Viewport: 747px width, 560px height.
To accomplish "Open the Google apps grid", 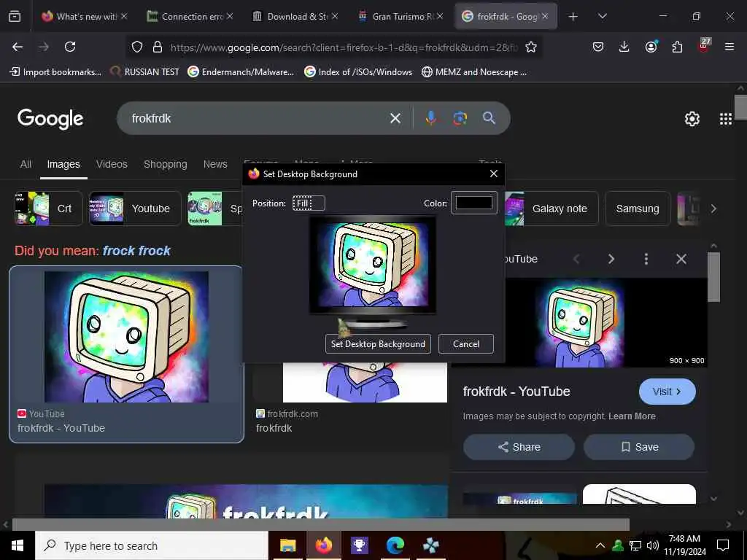I will click(x=726, y=119).
